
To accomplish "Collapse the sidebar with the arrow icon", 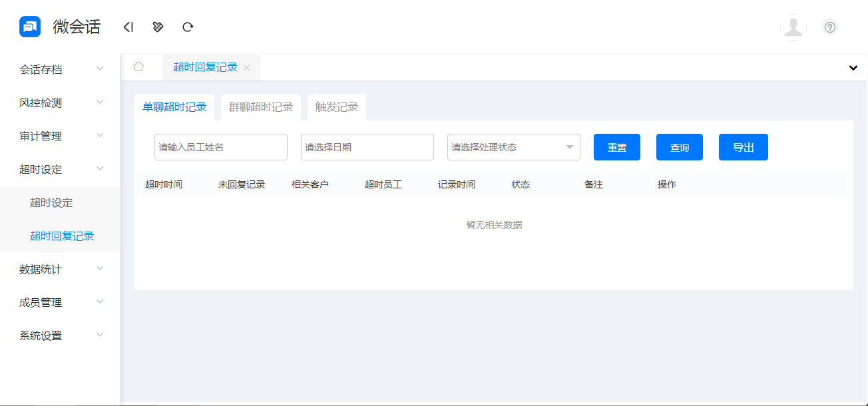I will point(127,27).
